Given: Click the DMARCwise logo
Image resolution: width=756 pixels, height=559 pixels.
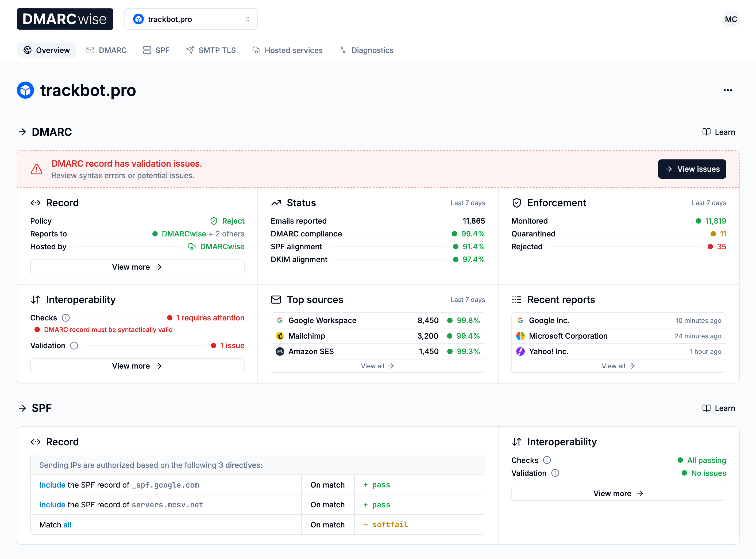Looking at the screenshot, I should click(65, 19).
